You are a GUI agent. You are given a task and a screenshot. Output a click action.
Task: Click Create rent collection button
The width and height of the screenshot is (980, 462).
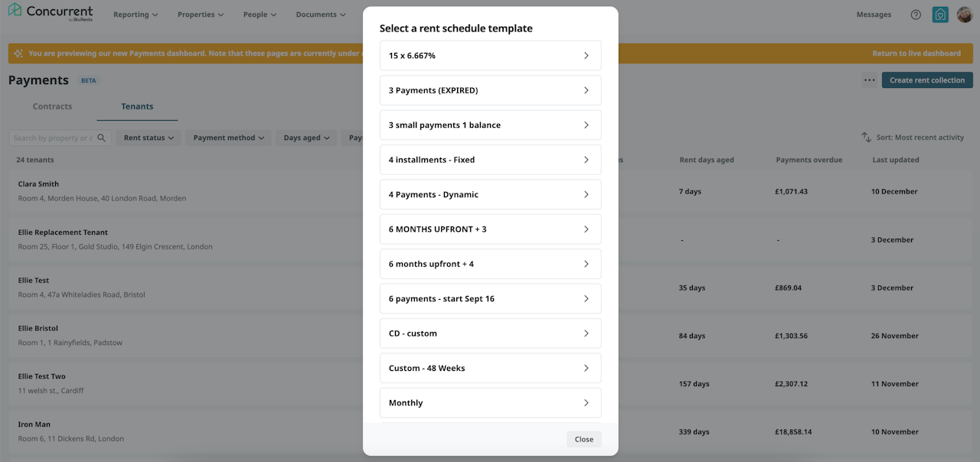927,80
